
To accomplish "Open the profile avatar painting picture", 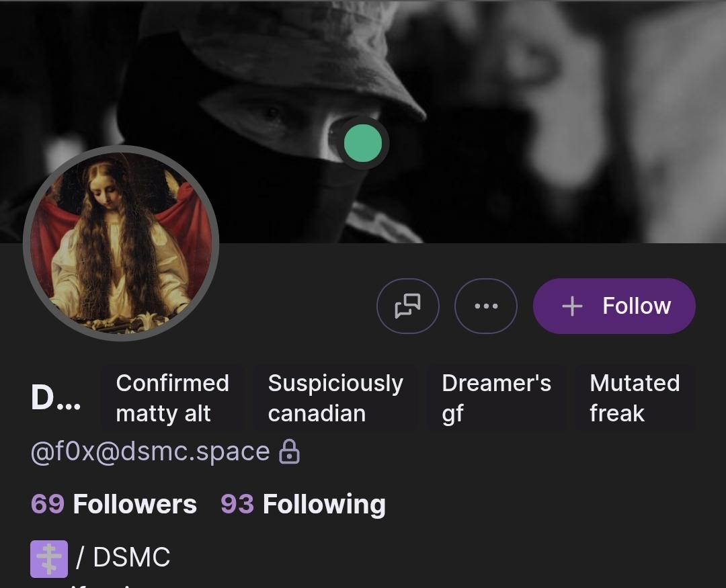I will pyautogui.click(x=121, y=243).
